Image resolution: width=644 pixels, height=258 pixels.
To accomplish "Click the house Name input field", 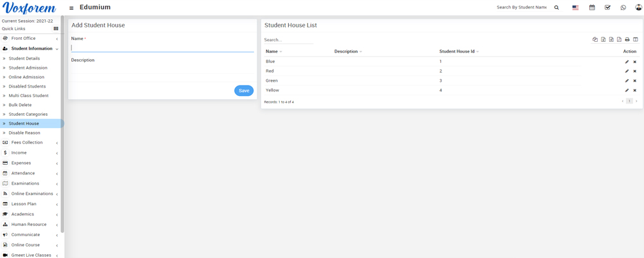I will tap(161, 48).
